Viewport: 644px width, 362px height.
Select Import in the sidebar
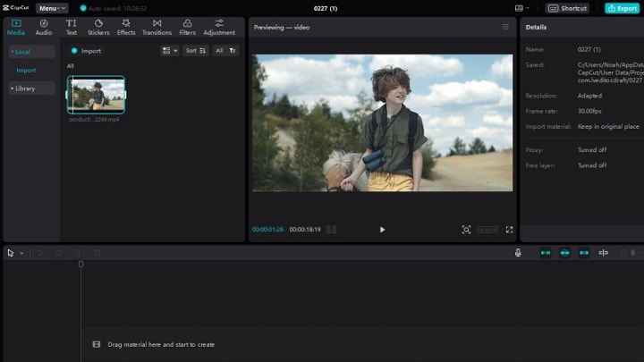pos(26,71)
